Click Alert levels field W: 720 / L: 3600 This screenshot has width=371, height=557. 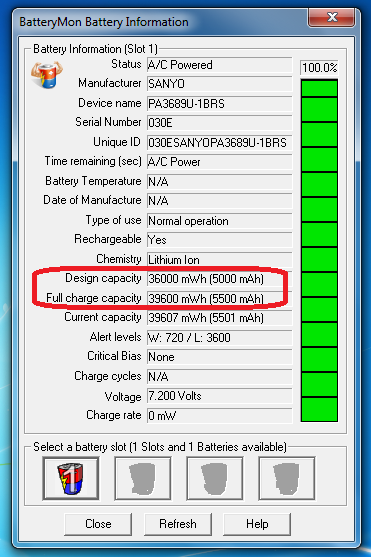220,337
